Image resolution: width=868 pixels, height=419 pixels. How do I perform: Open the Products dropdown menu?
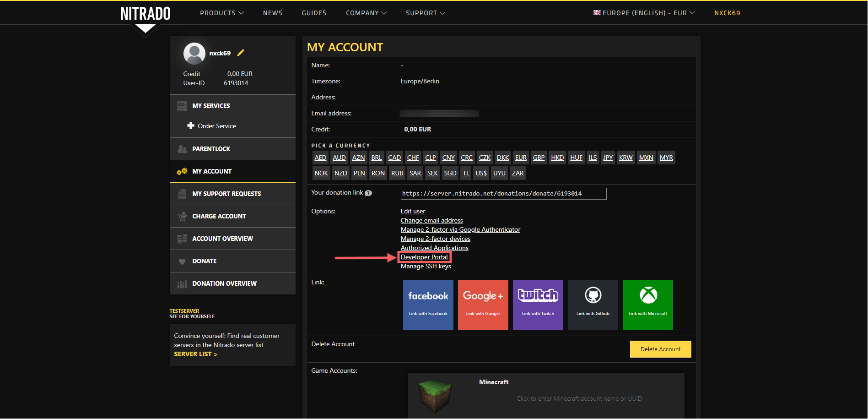tap(222, 13)
